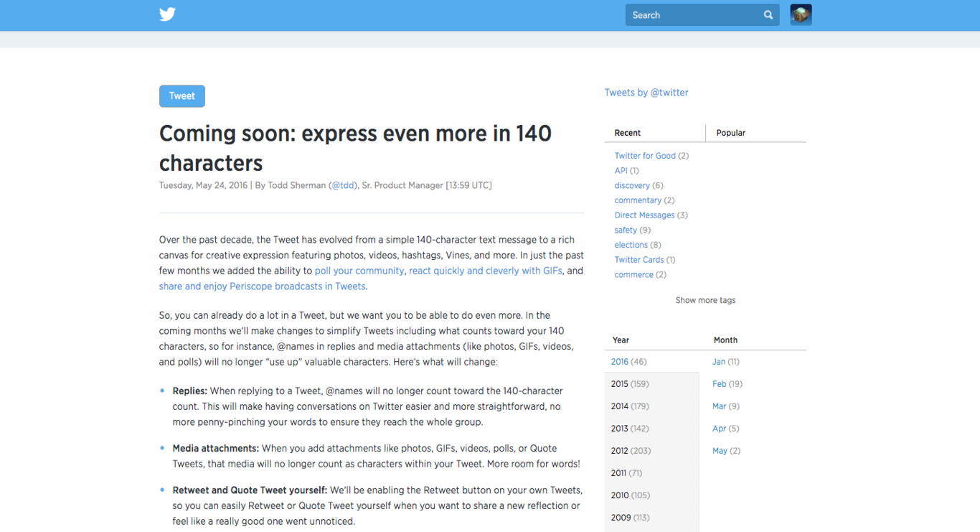The image size is (980, 532).
Task: Open the poll your community link
Action: point(359,271)
